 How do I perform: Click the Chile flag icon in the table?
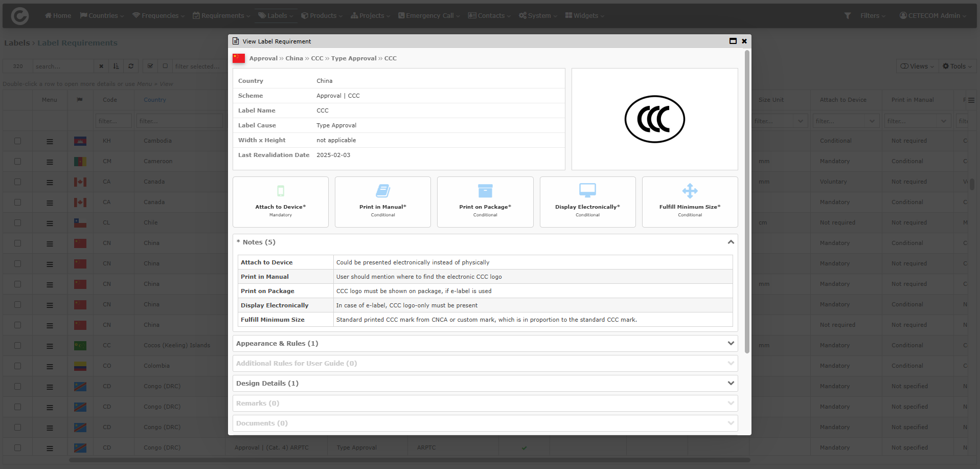tap(80, 223)
